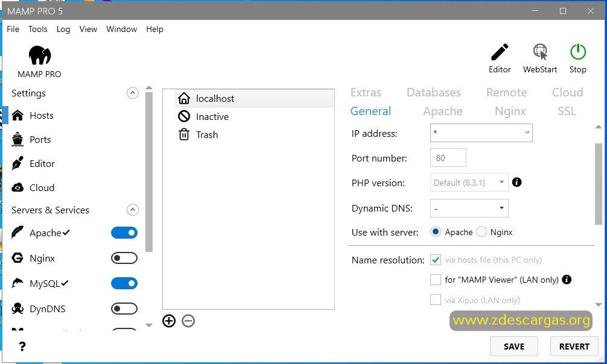
Task: Select Apache feather icon in Servers list
Action: coord(17,233)
